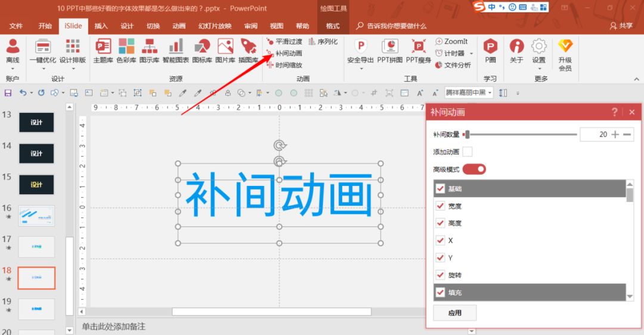Uncheck the 旋转 rotation checkbox
This screenshot has height=335, width=644.
coord(440,275)
